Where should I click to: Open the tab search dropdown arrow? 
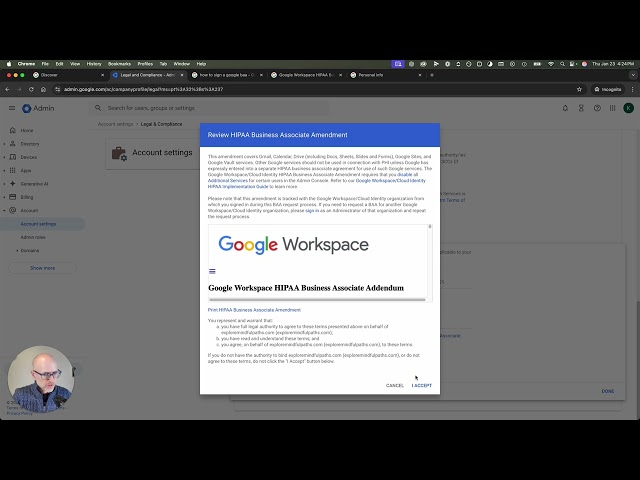[x=633, y=75]
